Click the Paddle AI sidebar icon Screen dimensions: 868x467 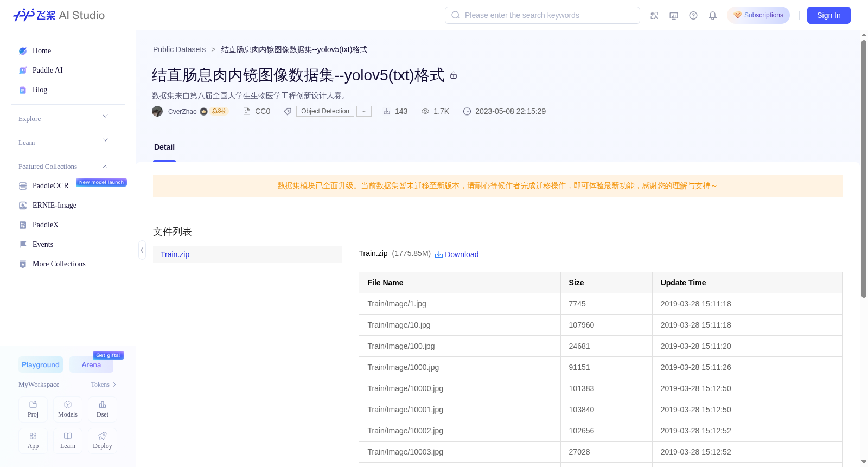pos(23,71)
